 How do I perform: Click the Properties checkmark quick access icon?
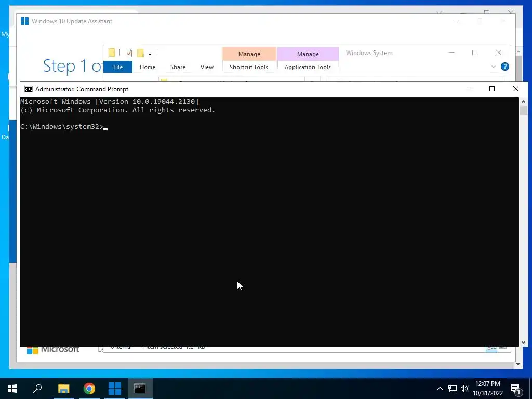tap(129, 52)
